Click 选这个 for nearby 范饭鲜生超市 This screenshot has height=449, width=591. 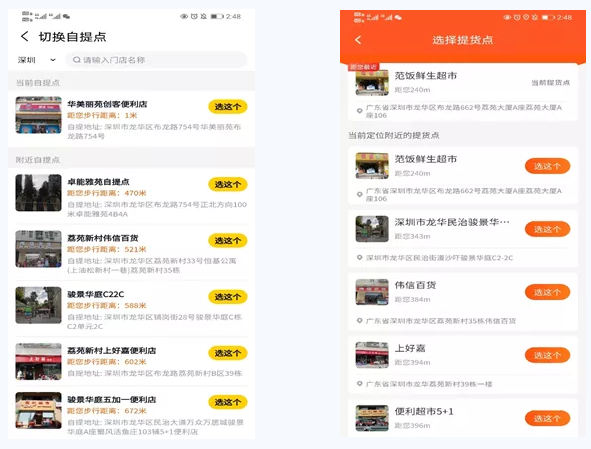(x=547, y=166)
